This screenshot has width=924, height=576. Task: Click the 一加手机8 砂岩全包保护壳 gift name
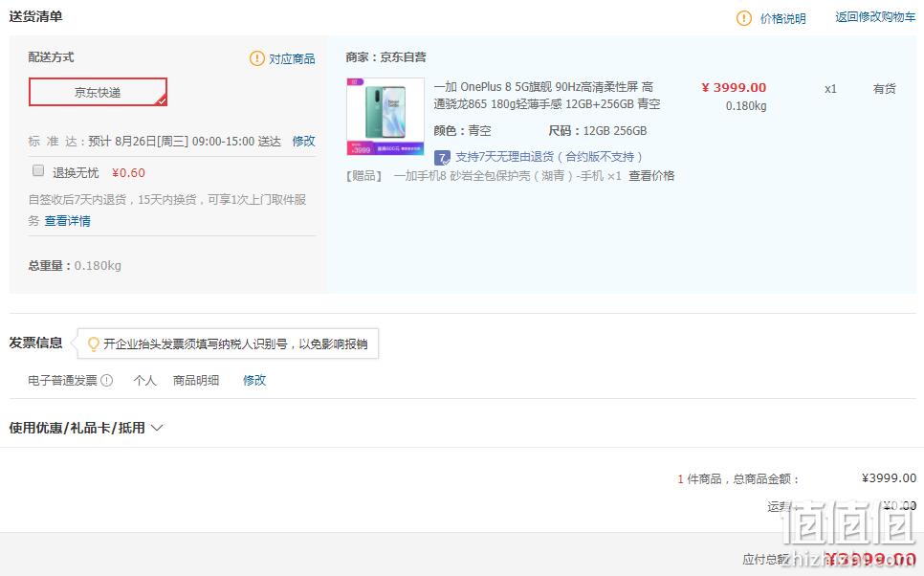pyautogui.click(x=507, y=176)
